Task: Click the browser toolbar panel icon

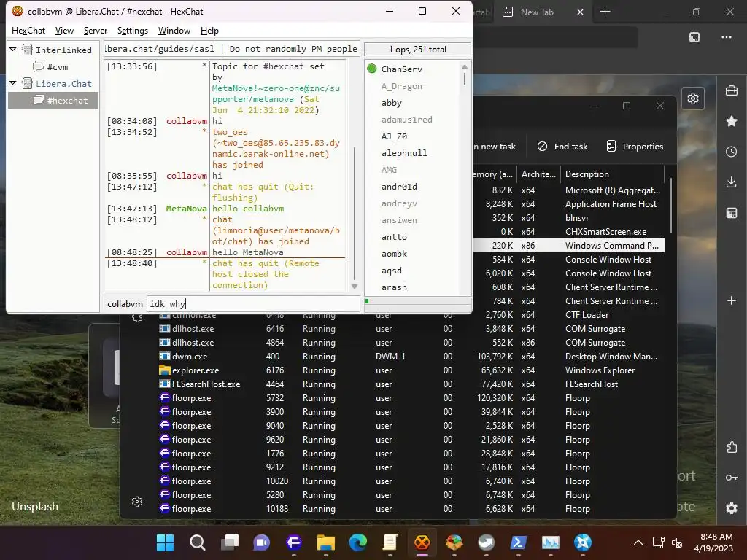Action: [694, 37]
